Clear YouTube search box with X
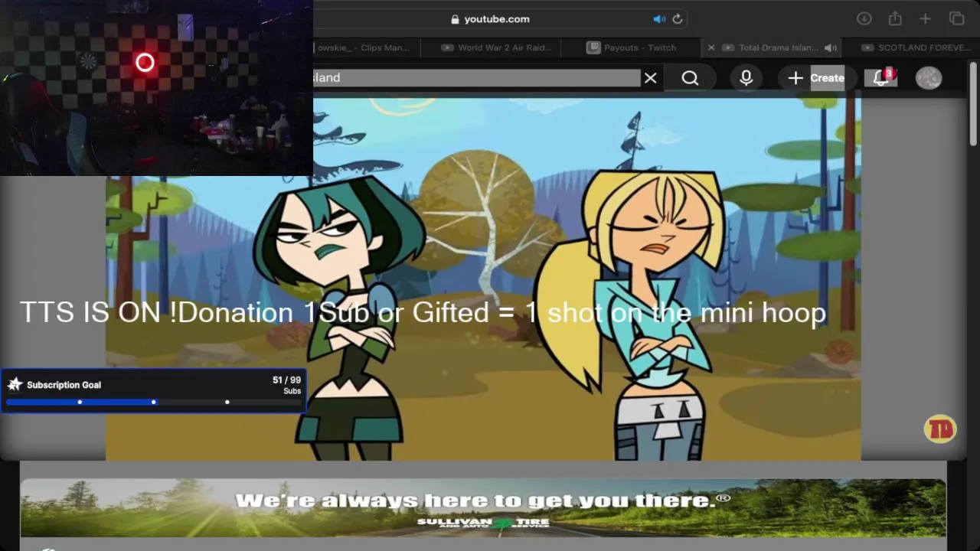The height and width of the screenshot is (551, 980). pos(650,77)
